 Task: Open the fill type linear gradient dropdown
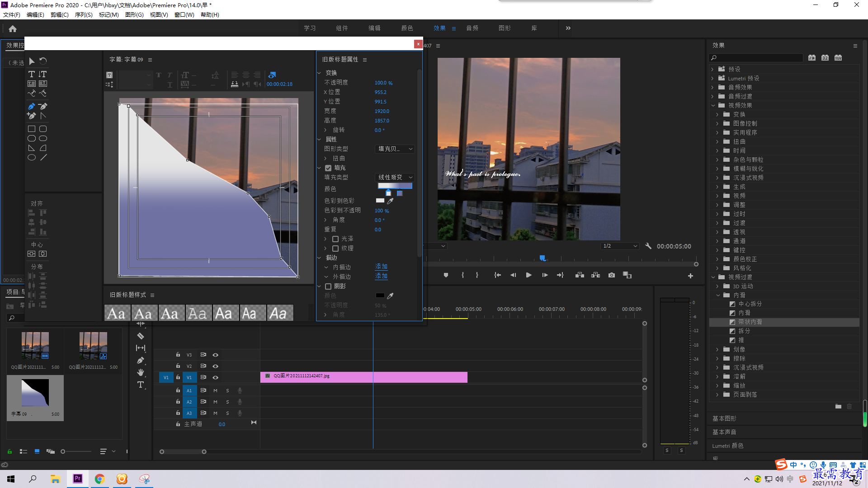[395, 178]
